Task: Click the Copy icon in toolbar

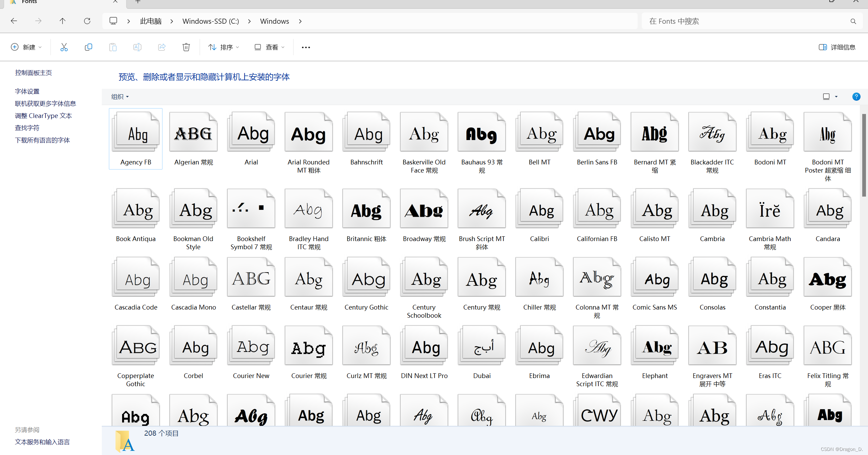Action: tap(88, 47)
